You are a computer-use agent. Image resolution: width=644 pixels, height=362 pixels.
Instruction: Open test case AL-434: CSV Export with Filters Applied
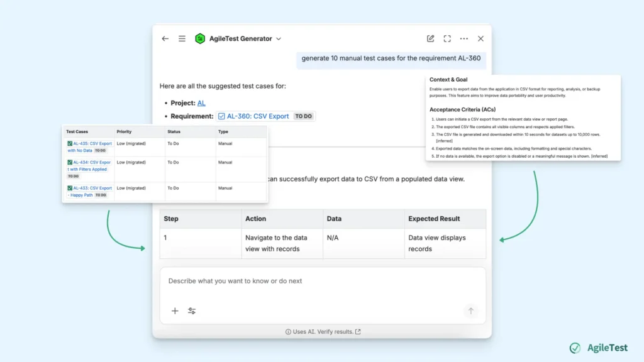coord(89,166)
